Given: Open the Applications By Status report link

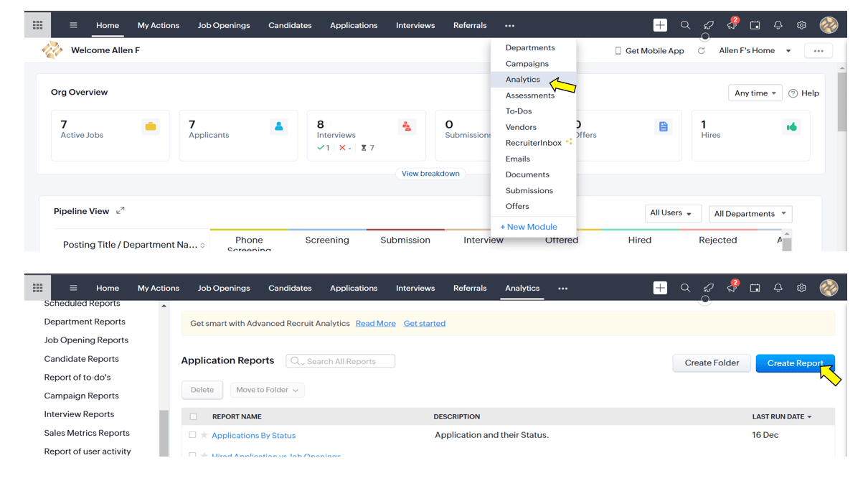Looking at the screenshot, I should (x=254, y=436).
